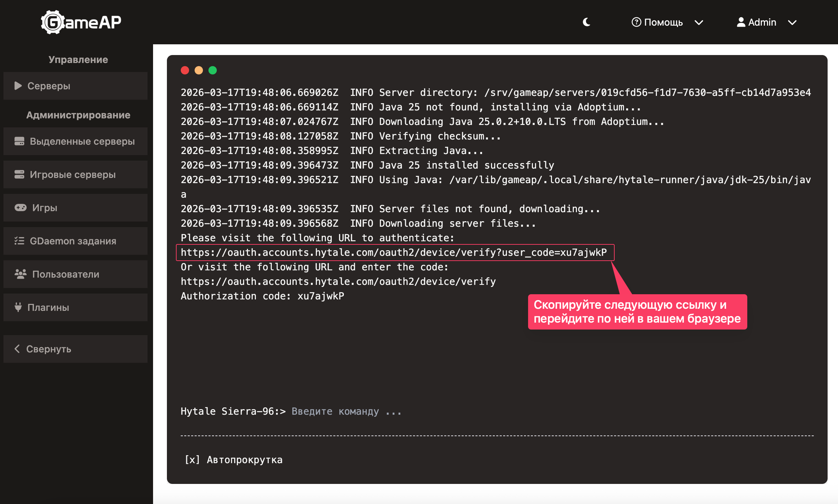Expand the Admin account dropdown chevron
The image size is (838, 504).
click(792, 22)
